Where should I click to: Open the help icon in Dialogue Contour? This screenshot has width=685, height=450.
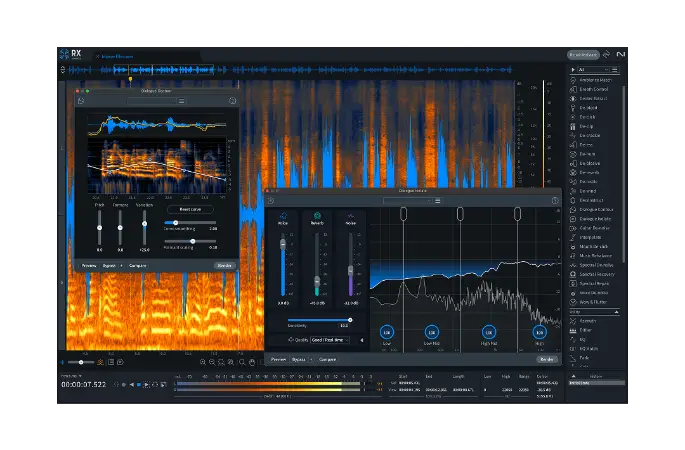coord(232,100)
